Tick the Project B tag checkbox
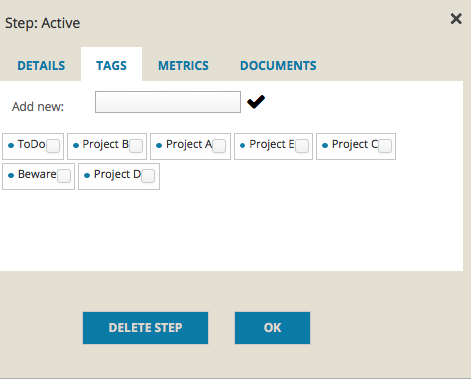The image size is (471, 379). point(136,146)
